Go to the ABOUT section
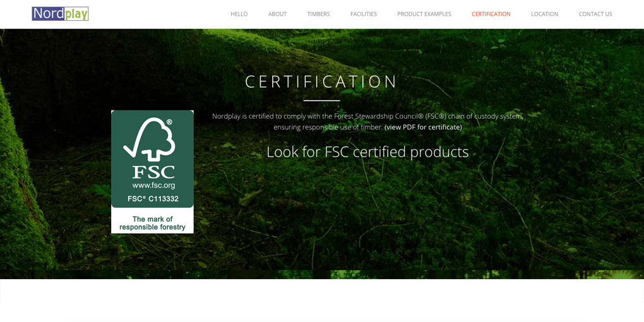644x322 pixels. 278,14
